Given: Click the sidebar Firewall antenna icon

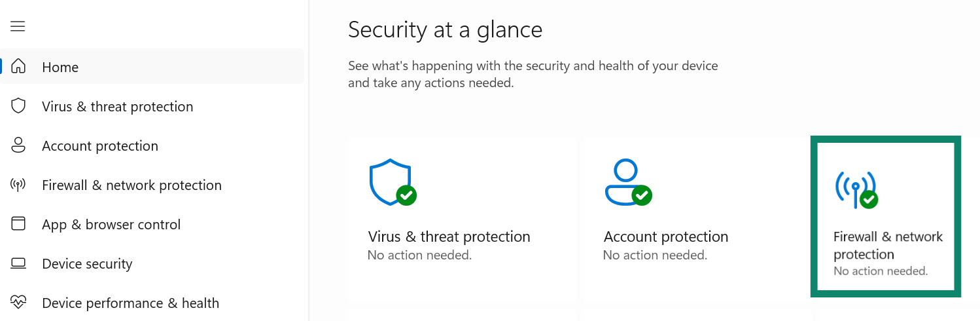Looking at the screenshot, I should [18, 185].
